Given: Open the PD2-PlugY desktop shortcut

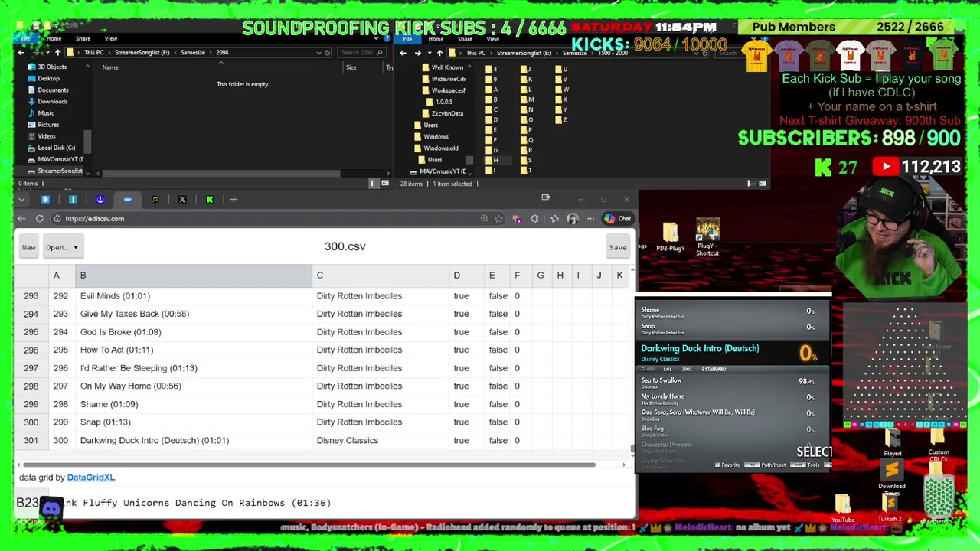Looking at the screenshot, I should click(670, 236).
